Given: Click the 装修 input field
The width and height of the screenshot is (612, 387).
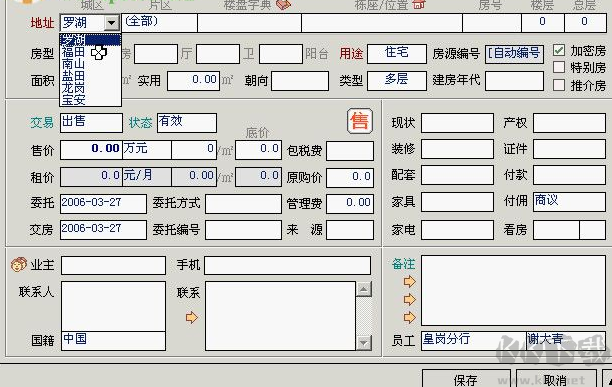Looking at the screenshot, I should pos(457,149).
